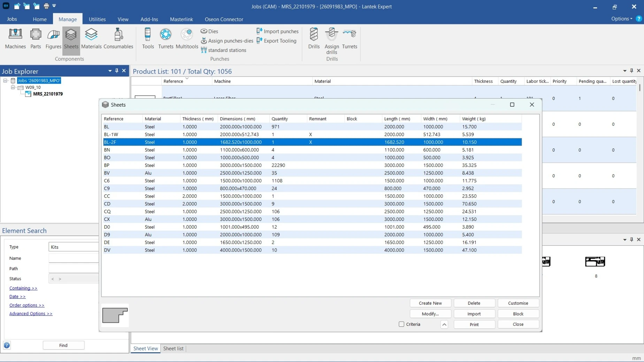Viewport: 644px width, 362px height.
Task: Expand the criteria panel arrow button
Action: (x=444, y=324)
